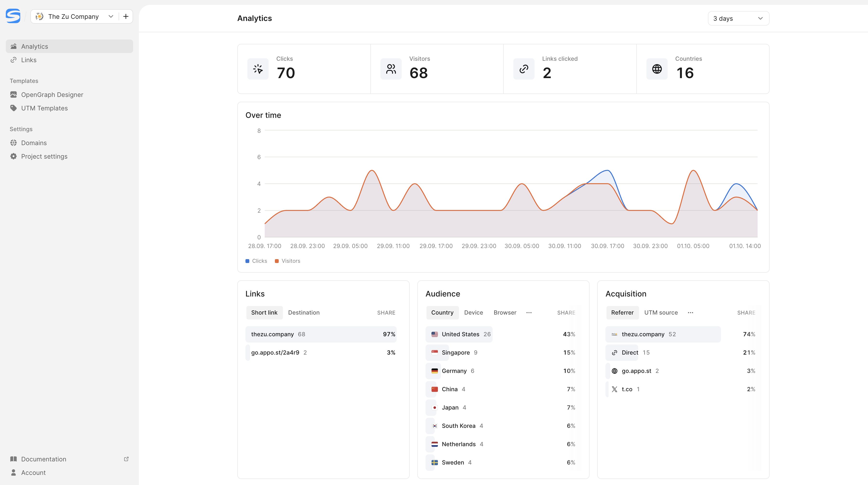Click the Netherlands row
The height and width of the screenshot is (485, 868).
coord(501,444)
